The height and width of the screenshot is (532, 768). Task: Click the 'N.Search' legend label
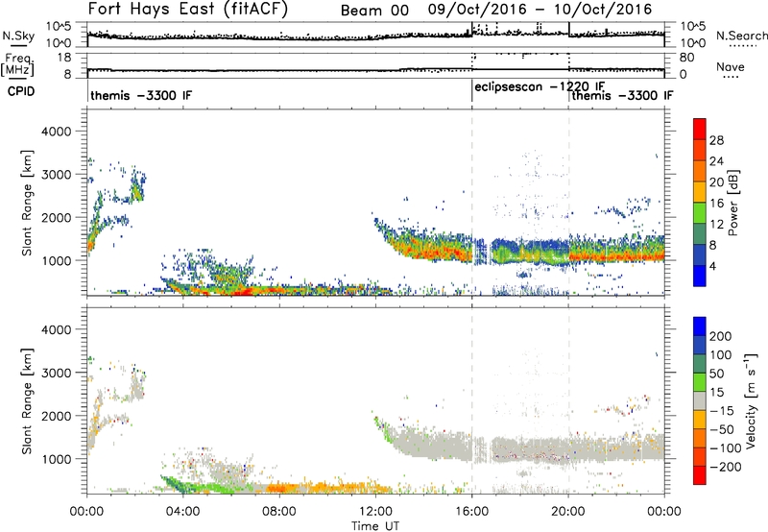(741, 36)
